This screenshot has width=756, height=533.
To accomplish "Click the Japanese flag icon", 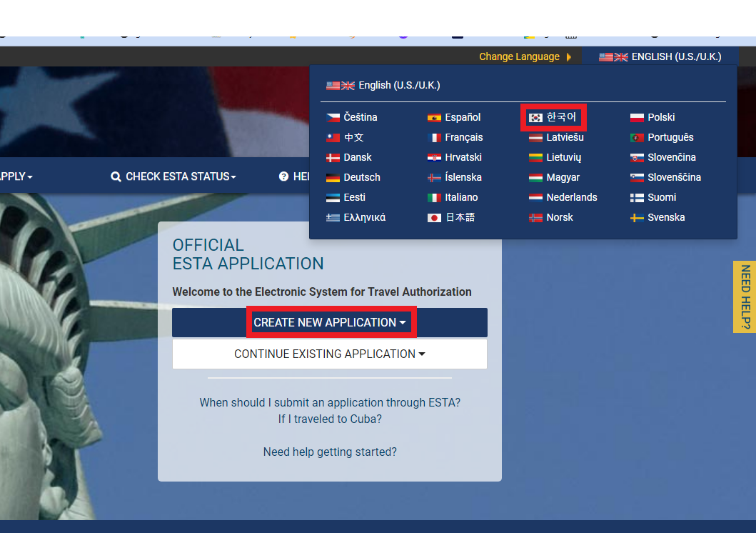I will tap(434, 218).
